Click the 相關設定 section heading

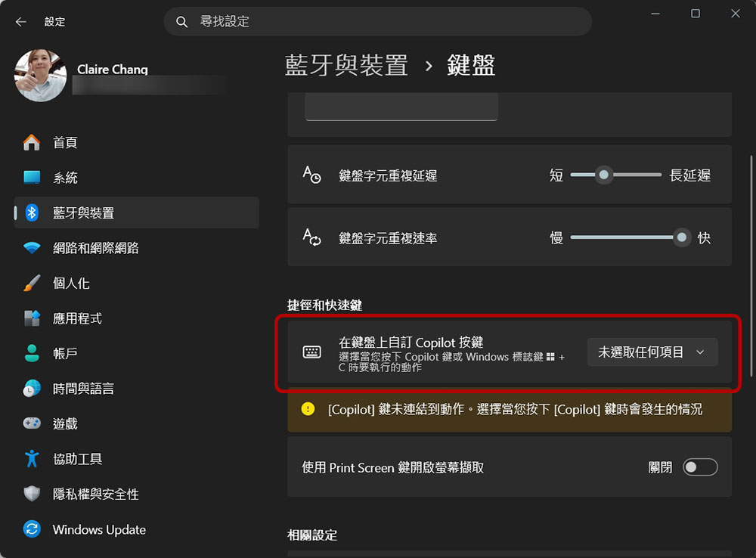coord(312,535)
